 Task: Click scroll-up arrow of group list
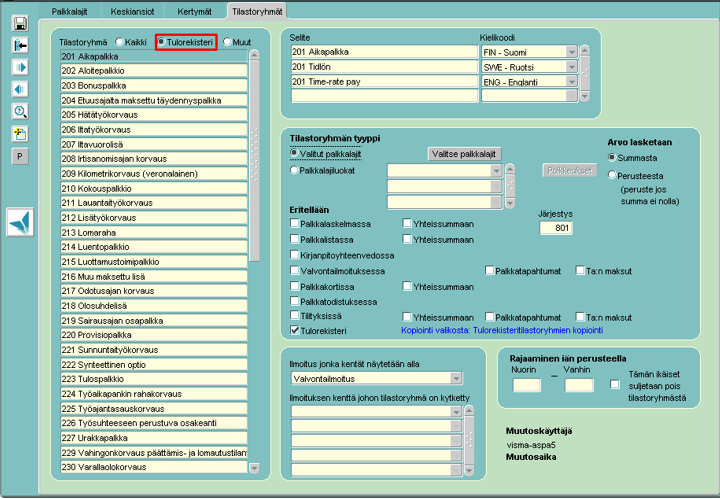pyautogui.click(x=254, y=55)
